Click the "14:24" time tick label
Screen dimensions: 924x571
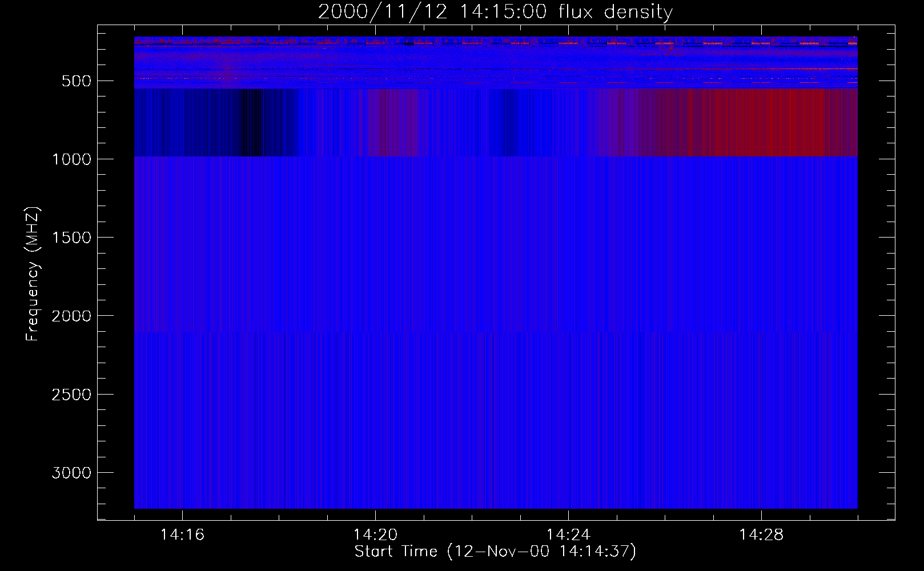tap(568, 535)
